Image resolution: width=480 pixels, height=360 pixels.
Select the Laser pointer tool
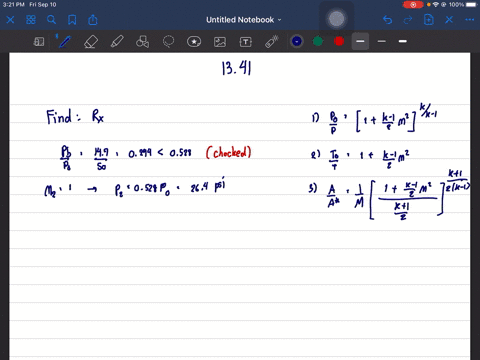pos(272,42)
